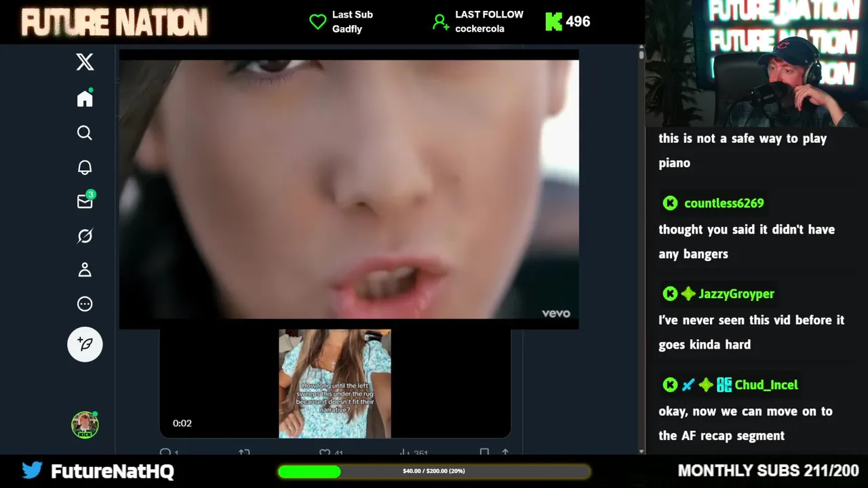Image resolution: width=868 pixels, height=488 pixels.
Task: Click the green Last Follow person icon
Action: [441, 22]
